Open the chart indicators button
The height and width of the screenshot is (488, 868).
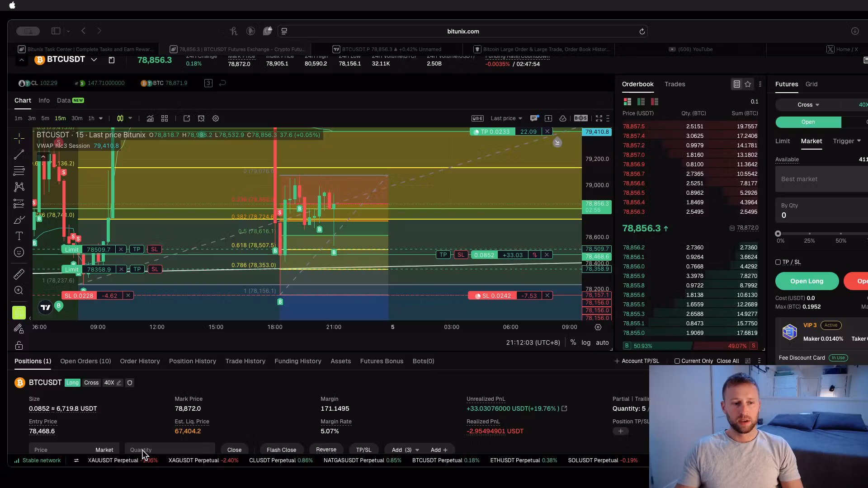[150, 118]
